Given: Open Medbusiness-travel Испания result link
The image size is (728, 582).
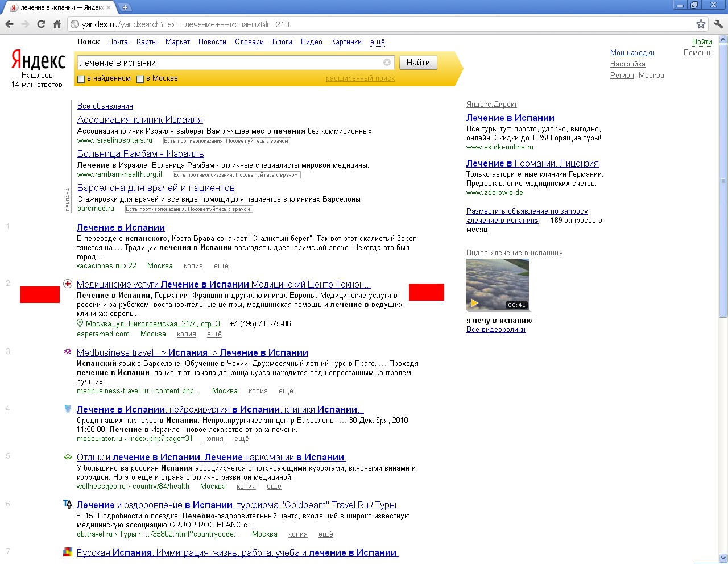Looking at the screenshot, I should (x=192, y=352).
